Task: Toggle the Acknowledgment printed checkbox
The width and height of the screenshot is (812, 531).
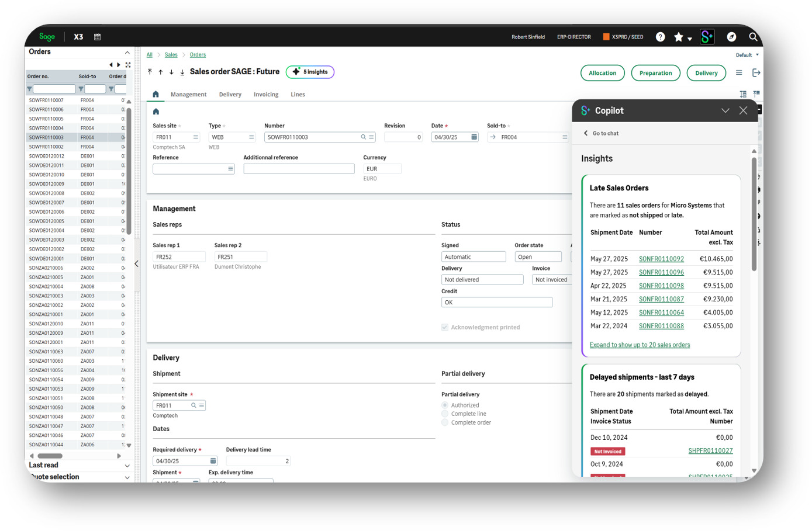Action: (x=445, y=327)
